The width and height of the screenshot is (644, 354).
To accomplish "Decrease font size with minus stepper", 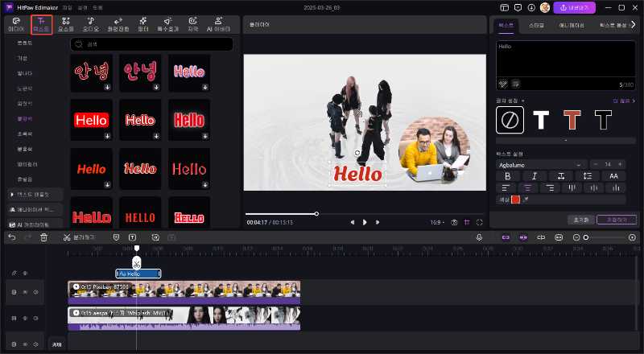I will pyautogui.click(x=595, y=164).
